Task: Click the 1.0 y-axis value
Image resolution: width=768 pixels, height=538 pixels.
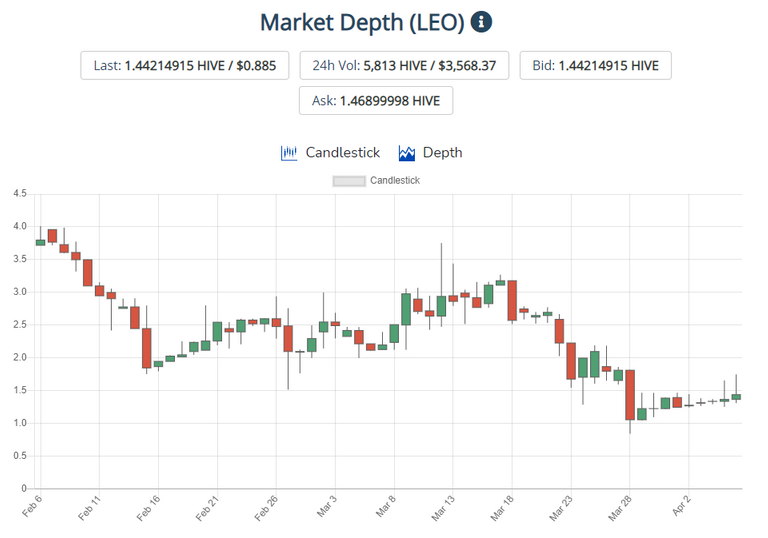Action: coord(20,423)
